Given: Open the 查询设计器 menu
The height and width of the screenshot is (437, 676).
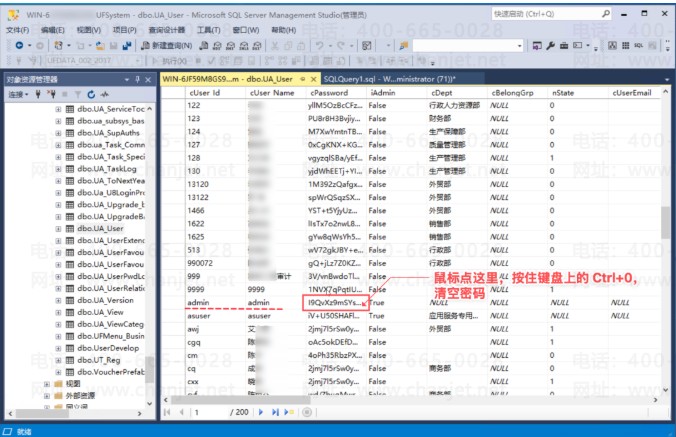Looking at the screenshot, I should click(x=166, y=30).
